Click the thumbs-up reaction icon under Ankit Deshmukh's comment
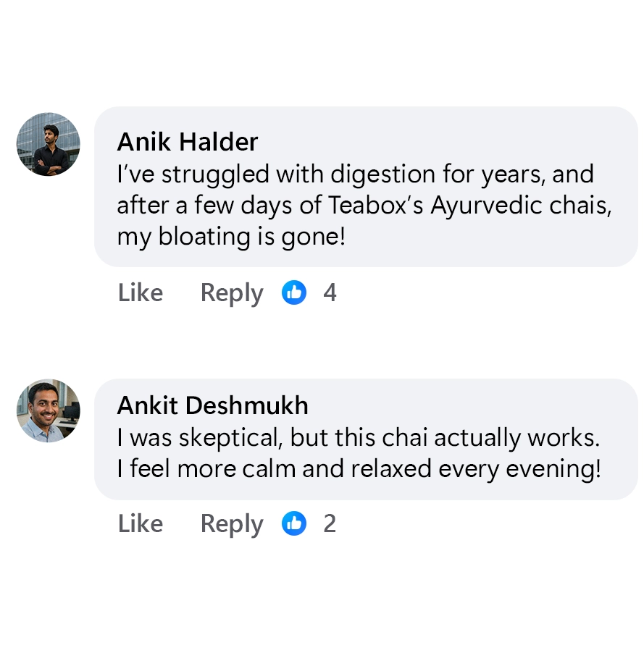Viewport: 644px width, 645px height. [x=293, y=523]
